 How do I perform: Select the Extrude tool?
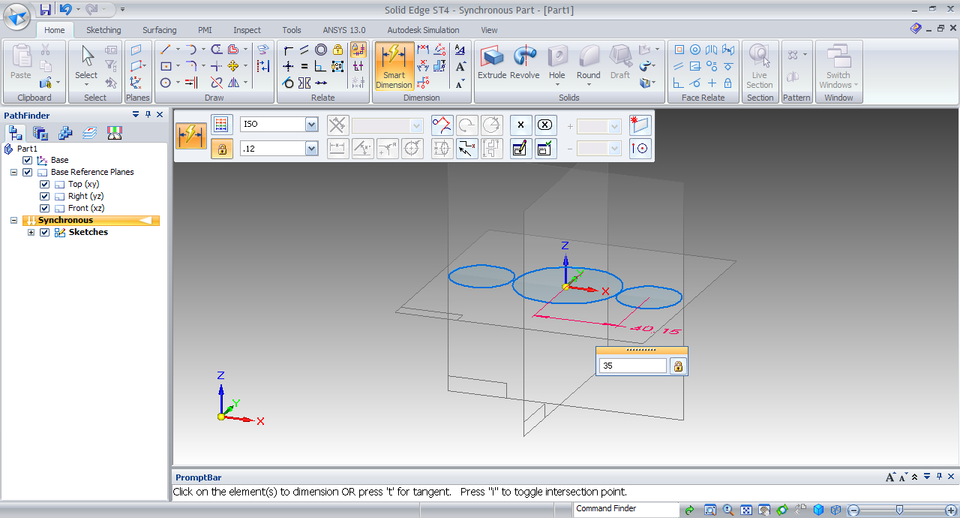[492, 62]
